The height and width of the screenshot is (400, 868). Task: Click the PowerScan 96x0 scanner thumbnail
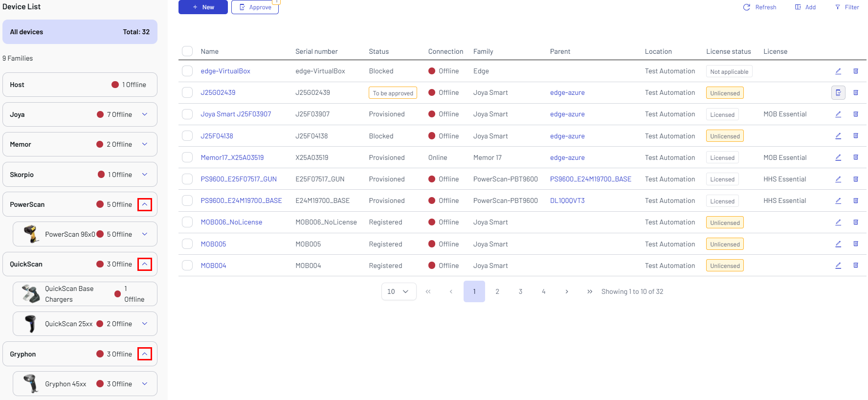tap(31, 234)
